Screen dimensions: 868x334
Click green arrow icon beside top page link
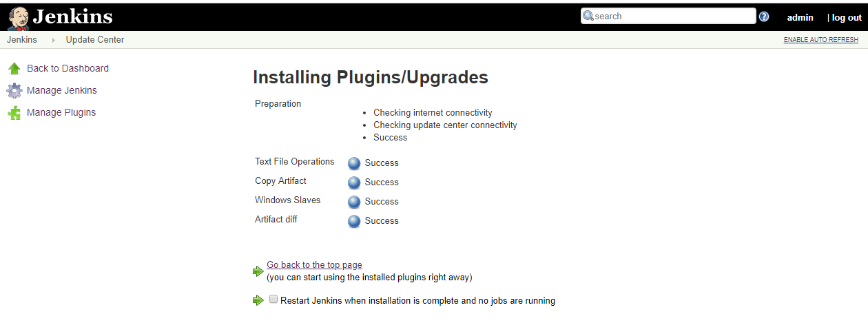[x=258, y=271]
